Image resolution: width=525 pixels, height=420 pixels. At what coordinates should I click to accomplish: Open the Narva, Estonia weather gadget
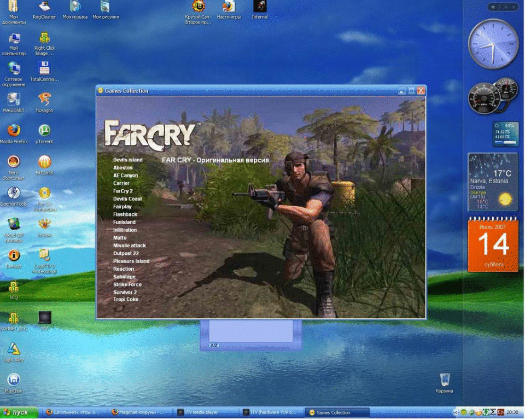coord(493,182)
